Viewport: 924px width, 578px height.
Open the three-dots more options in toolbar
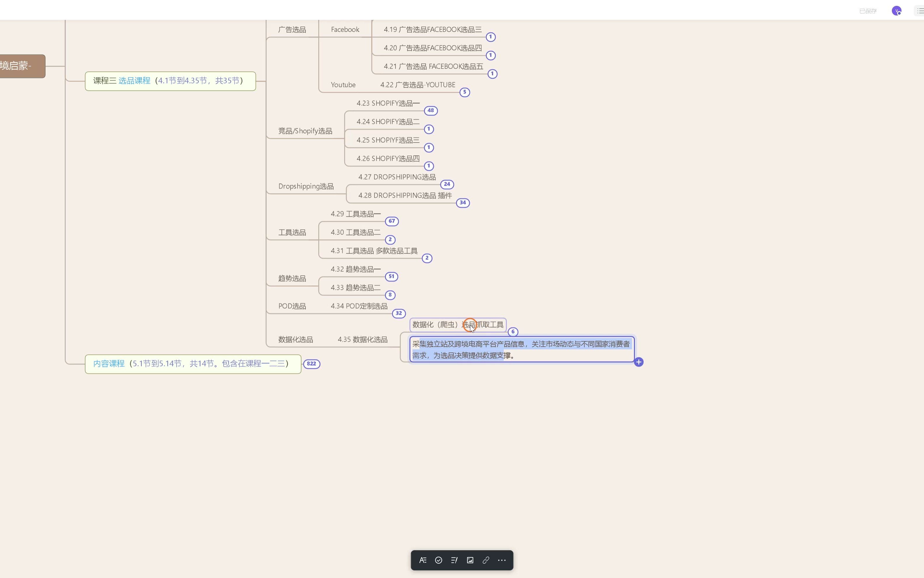pyautogui.click(x=502, y=560)
